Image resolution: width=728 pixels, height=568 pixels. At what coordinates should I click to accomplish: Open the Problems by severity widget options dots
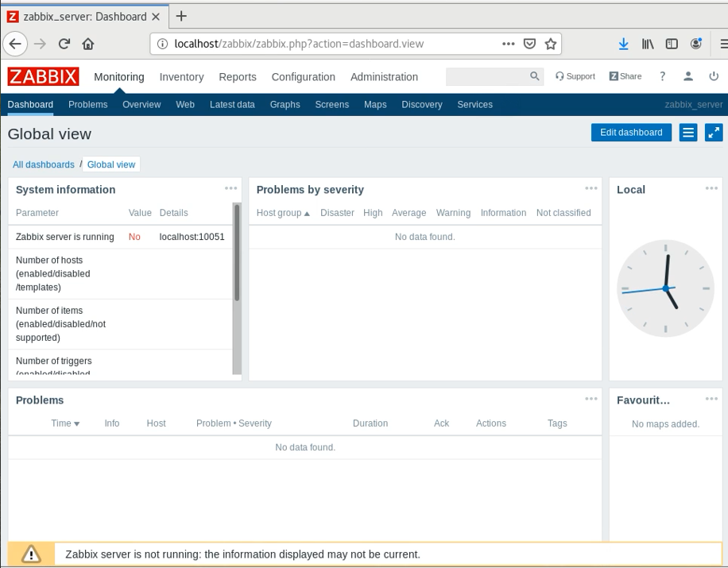tap(591, 188)
